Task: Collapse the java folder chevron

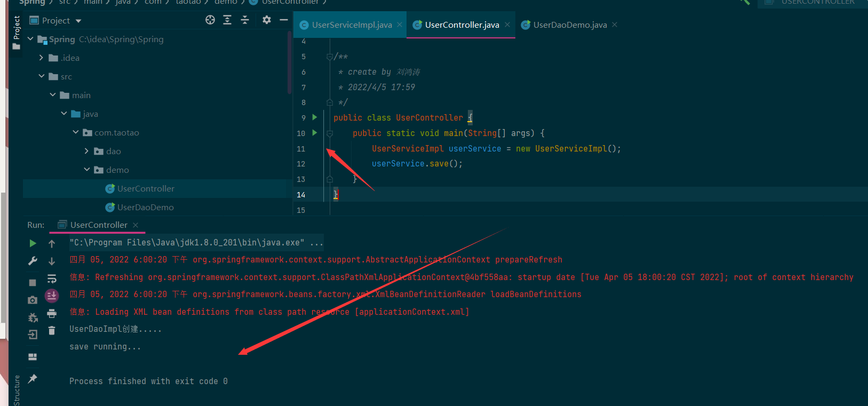Action: (x=64, y=114)
